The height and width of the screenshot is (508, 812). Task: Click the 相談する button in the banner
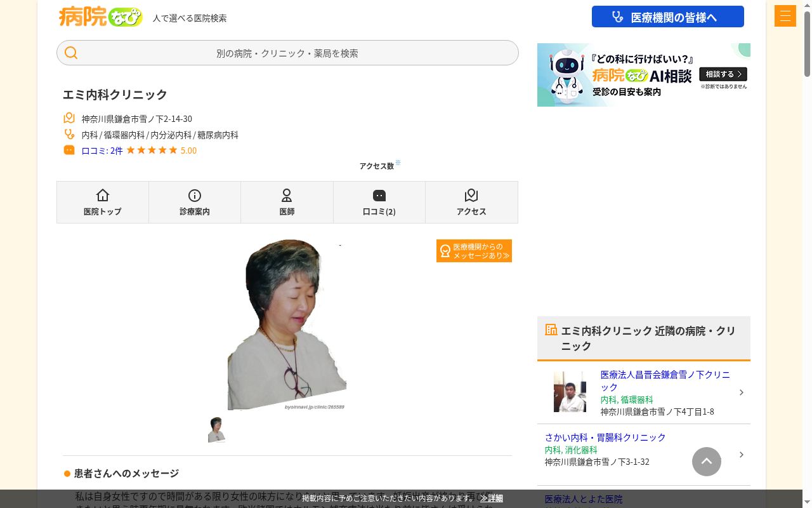click(x=723, y=74)
